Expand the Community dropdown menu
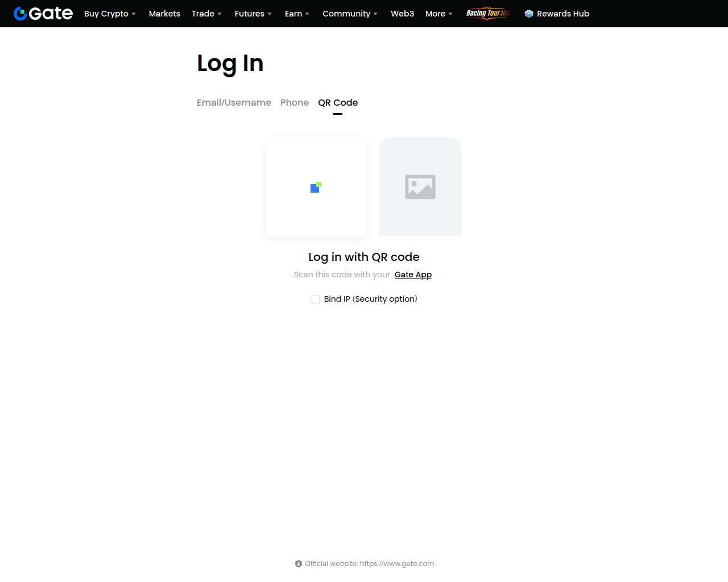The height and width of the screenshot is (582, 728). point(350,14)
